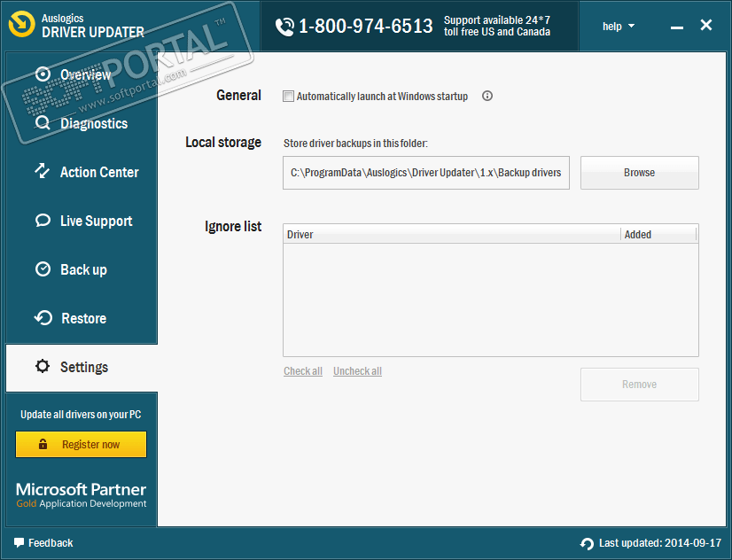Click the Action Center arrows icon
This screenshot has height=560, width=732.
(43, 171)
